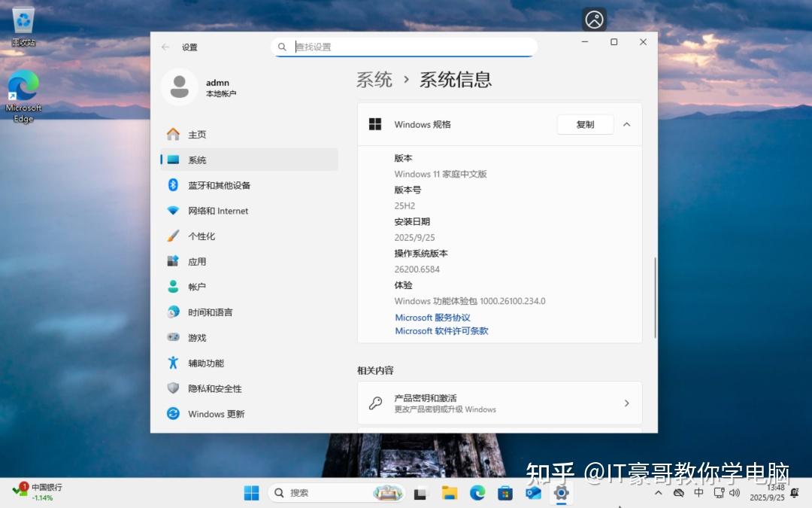Maximize the Settings window
Screen dimensions: 812x508
614,41
